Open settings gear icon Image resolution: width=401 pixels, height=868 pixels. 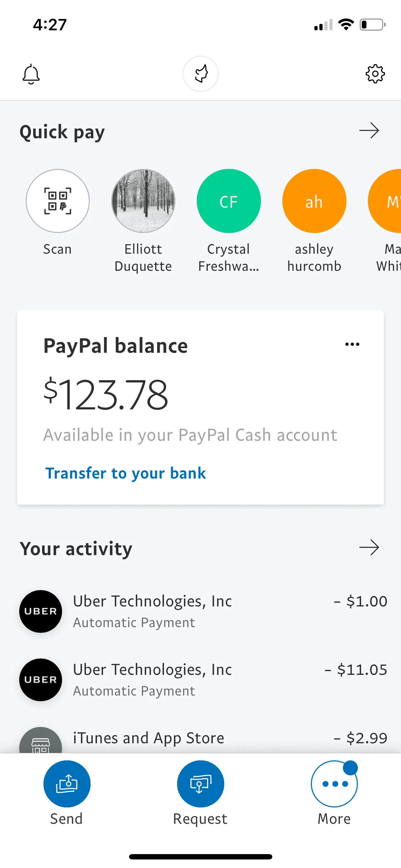click(x=375, y=74)
